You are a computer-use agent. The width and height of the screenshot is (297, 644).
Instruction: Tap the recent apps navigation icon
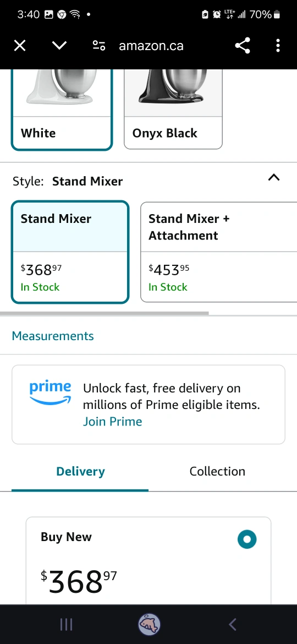click(x=66, y=625)
